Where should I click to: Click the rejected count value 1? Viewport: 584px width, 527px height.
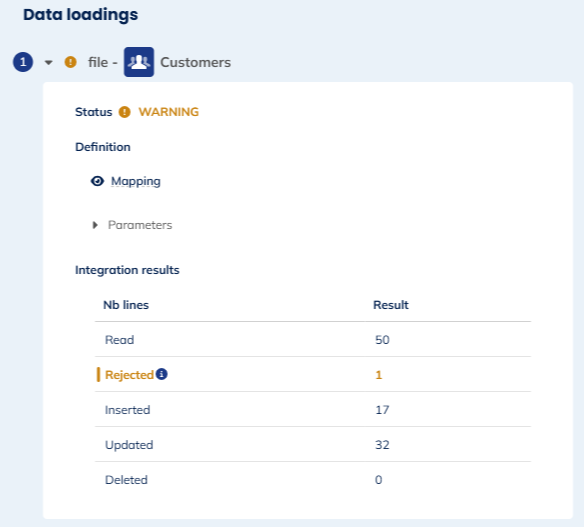tap(379, 375)
